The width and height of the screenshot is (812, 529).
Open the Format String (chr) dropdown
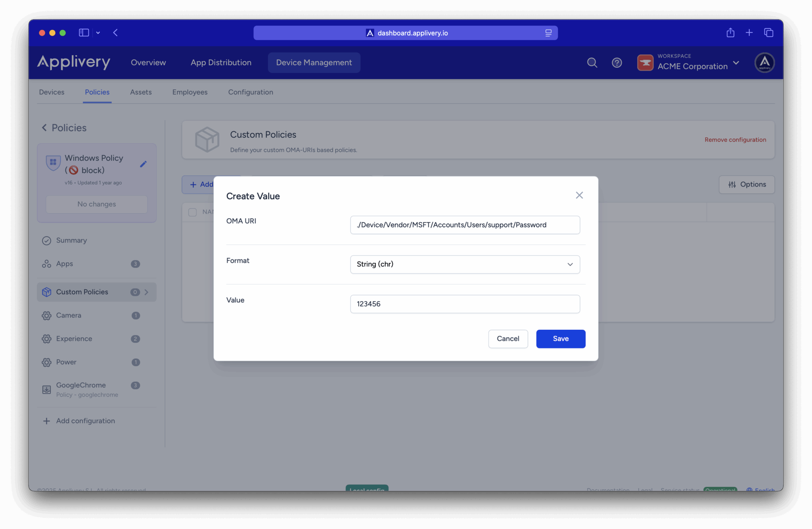coord(465,264)
